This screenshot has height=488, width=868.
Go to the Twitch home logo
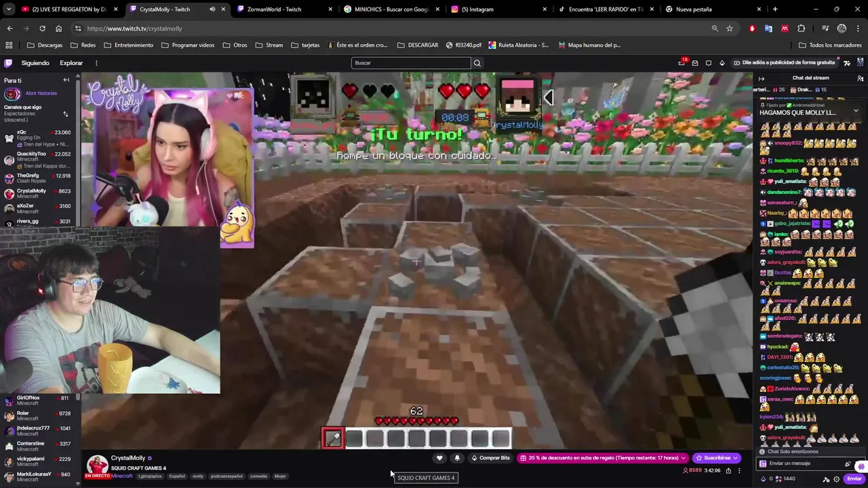pyautogui.click(x=8, y=63)
